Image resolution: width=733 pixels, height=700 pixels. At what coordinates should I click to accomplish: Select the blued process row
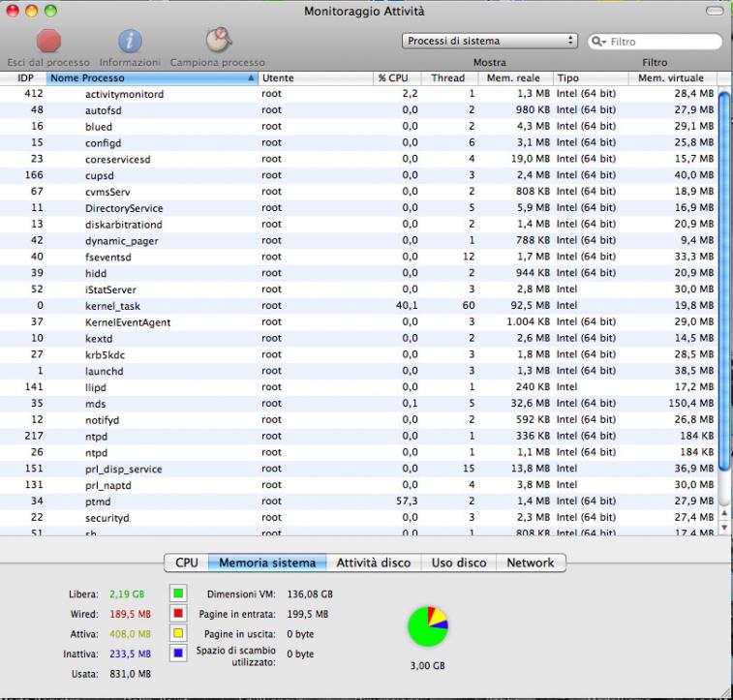pos(358,126)
